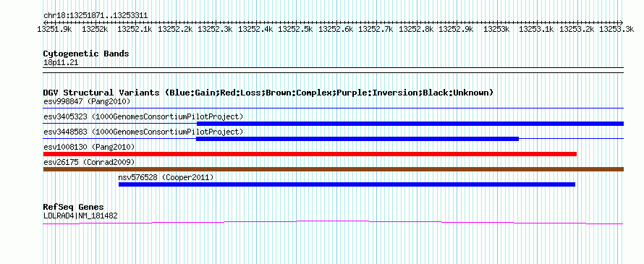Open the esv3448583 variant label

tap(143, 132)
